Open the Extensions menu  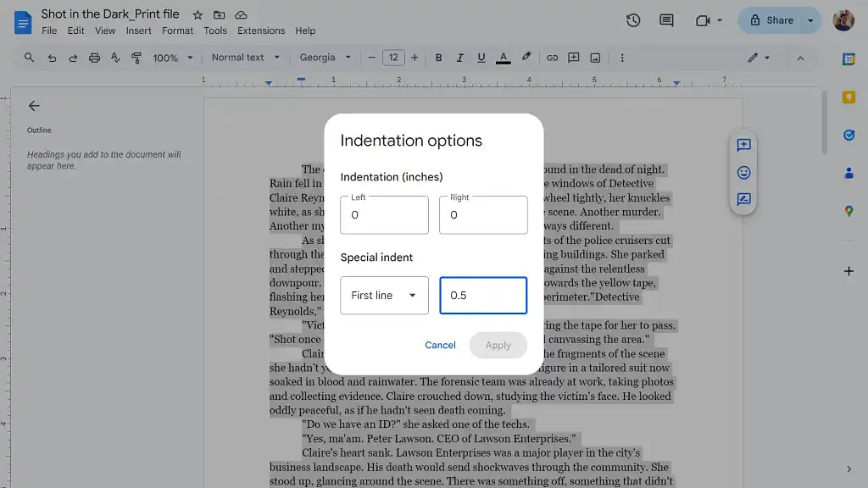click(260, 30)
